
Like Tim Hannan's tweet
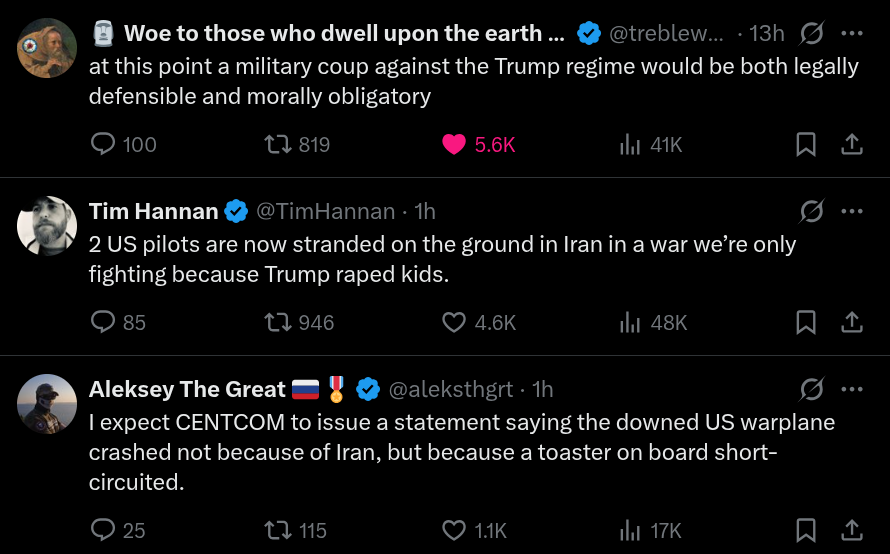tap(454, 322)
